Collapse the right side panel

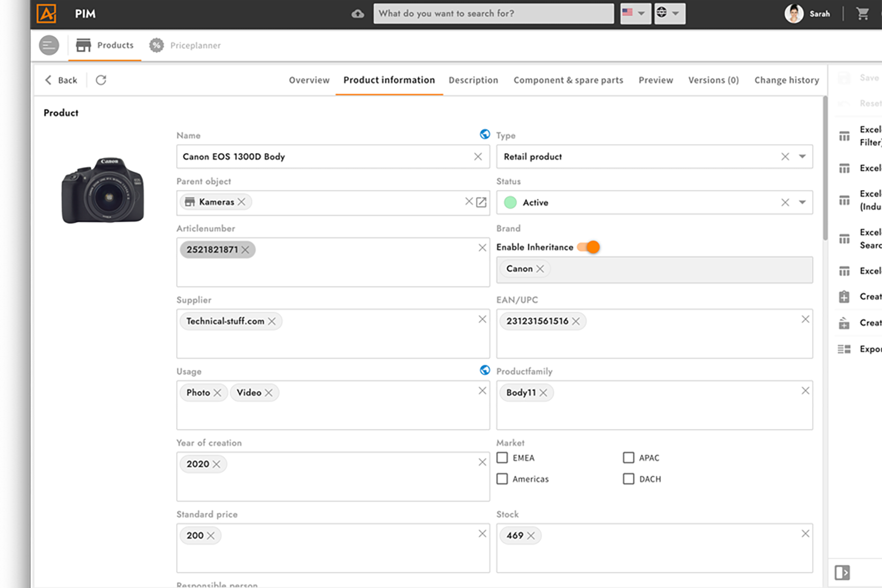(x=842, y=573)
